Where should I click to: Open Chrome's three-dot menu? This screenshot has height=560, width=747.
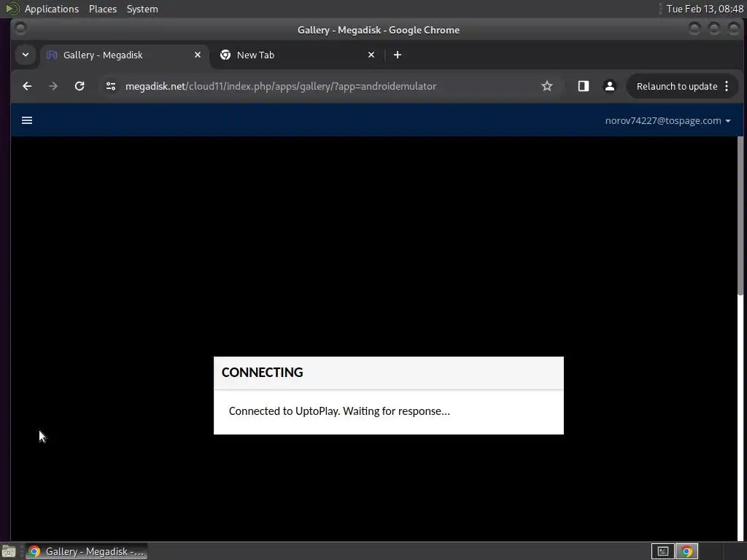click(x=727, y=86)
